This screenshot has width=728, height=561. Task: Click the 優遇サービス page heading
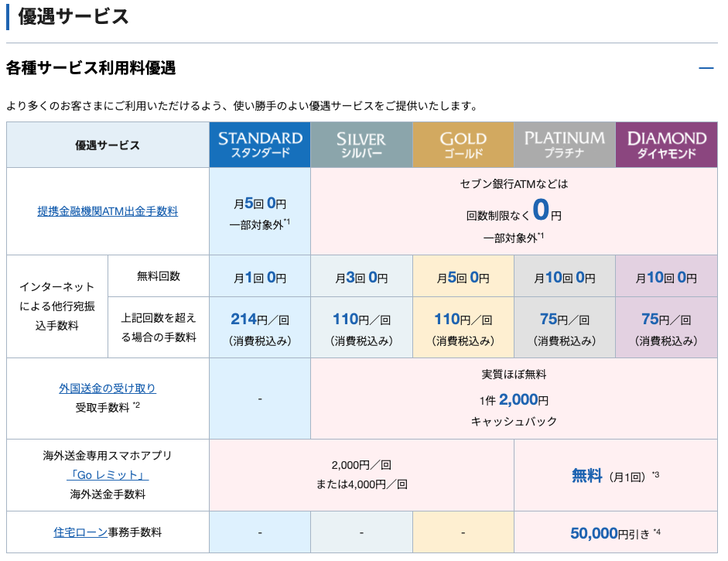tap(73, 17)
